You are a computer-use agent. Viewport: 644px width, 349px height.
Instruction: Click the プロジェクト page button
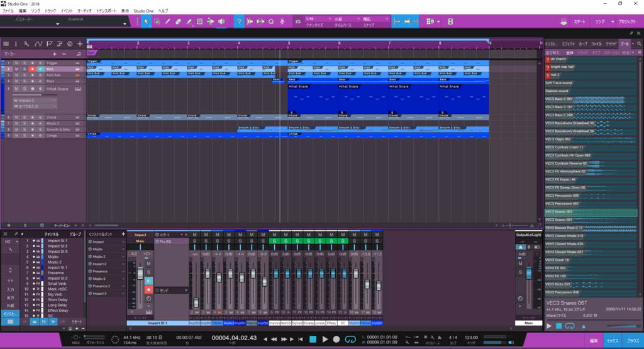click(x=627, y=22)
